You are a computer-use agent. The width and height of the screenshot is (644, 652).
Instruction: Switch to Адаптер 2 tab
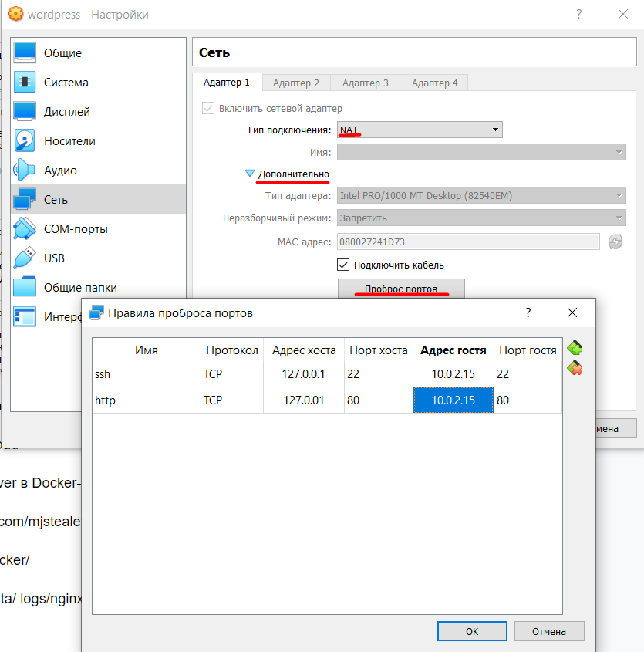(296, 83)
